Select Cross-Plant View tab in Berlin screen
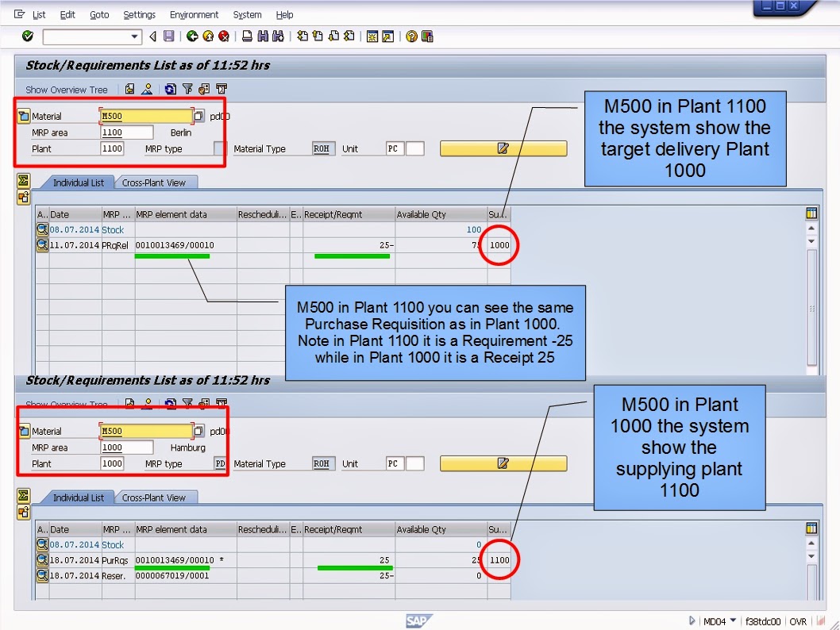The image size is (840, 630). [154, 182]
